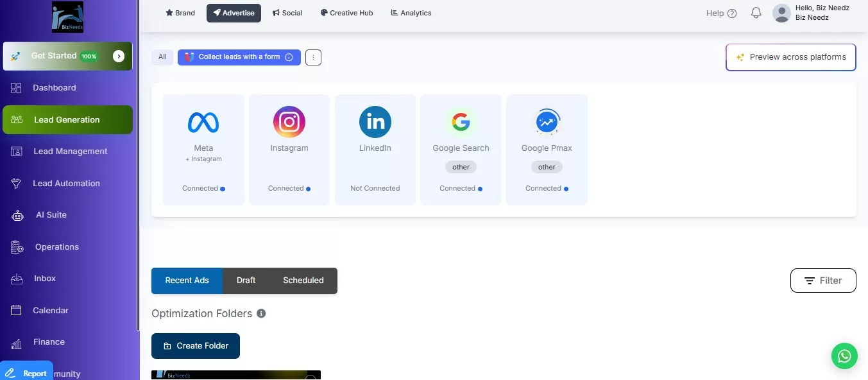868x380 pixels.
Task: Open the user profile avatar
Action: point(781,13)
